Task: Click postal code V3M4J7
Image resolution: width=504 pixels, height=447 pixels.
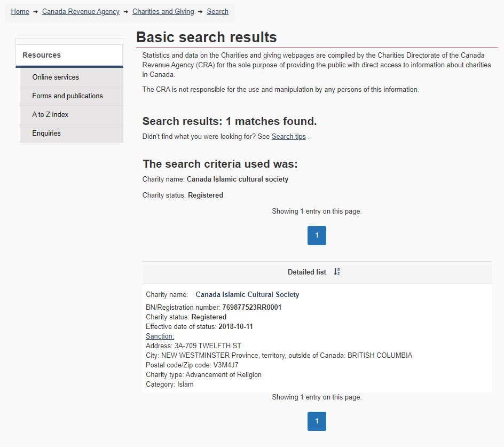Action: (x=226, y=365)
